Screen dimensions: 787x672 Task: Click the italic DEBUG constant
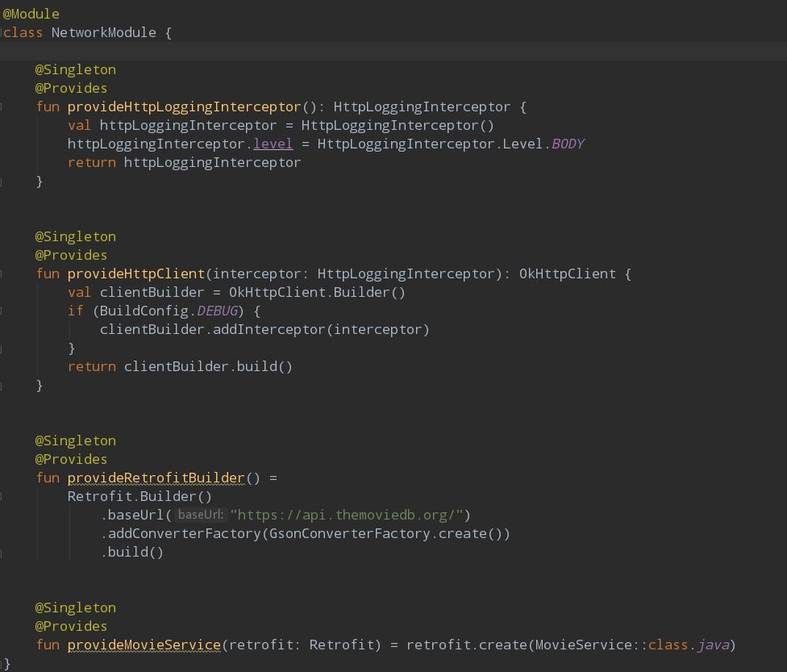pos(217,311)
